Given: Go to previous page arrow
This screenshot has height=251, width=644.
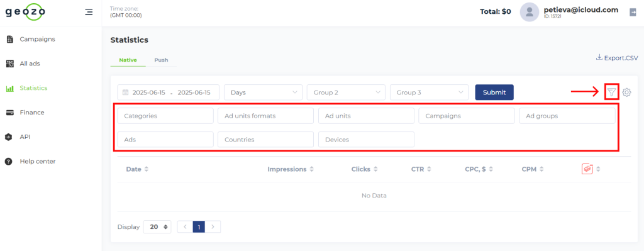Looking at the screenshot, I should [x=185, y=226].
